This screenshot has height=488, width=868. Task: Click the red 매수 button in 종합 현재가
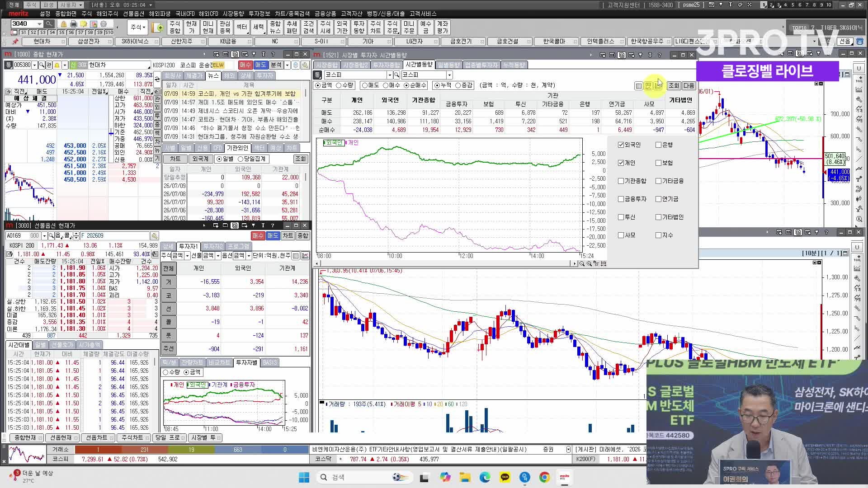tap(245, 65)
